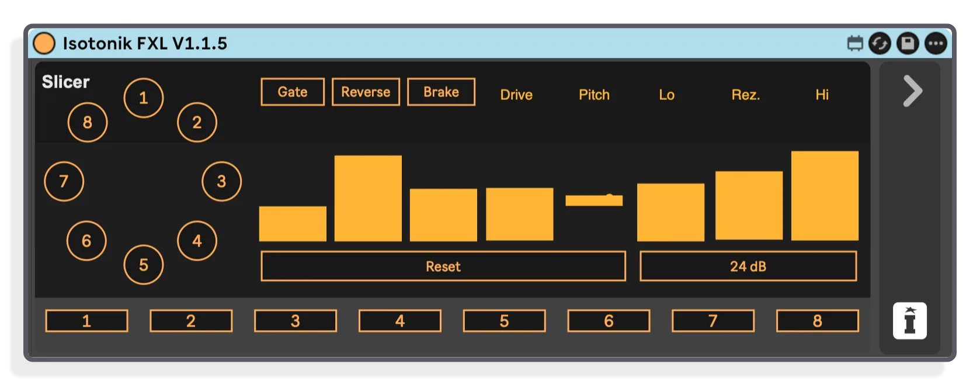Select slicer circle 6
980x385 pixels.
click(87, 241)
